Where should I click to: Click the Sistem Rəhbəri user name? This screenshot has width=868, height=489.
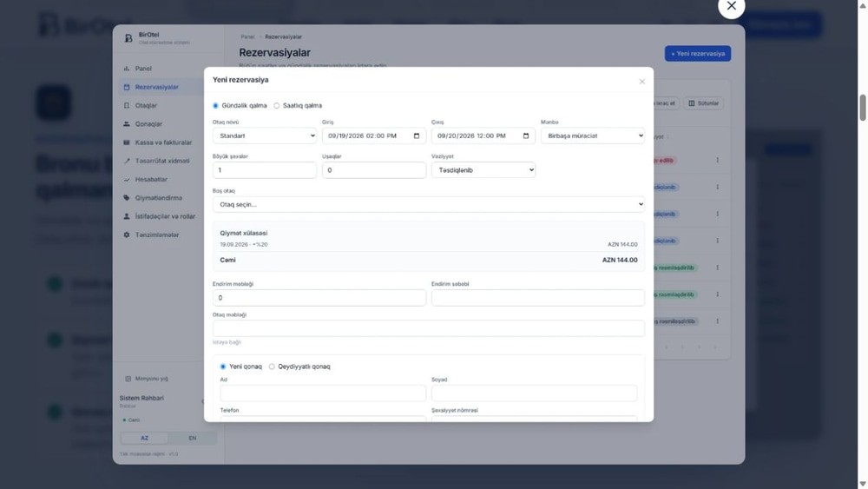141,398
